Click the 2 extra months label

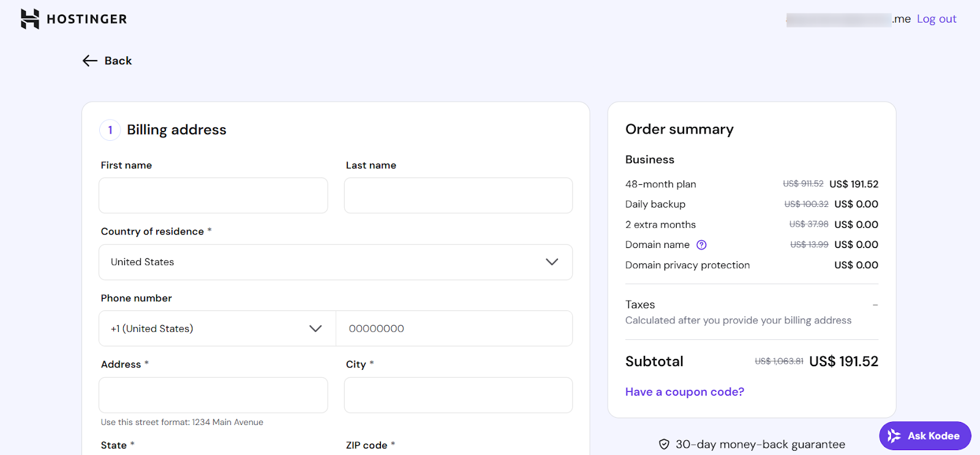pyautogui.click(x=660, y=225)
